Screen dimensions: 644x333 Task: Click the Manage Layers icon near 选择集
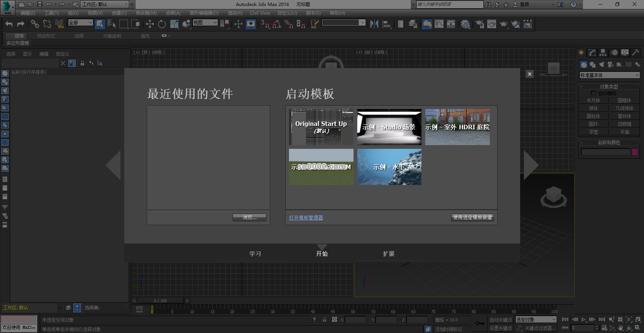pyautogui.click(x=68, y=308)
